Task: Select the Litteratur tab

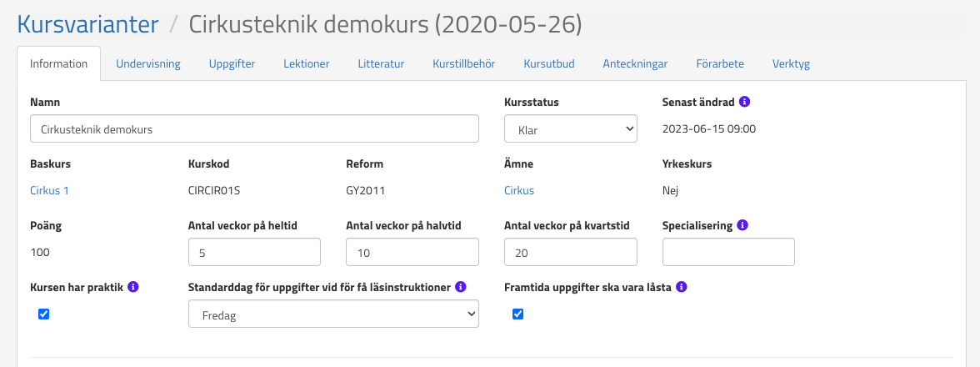Action: [381, 63]
